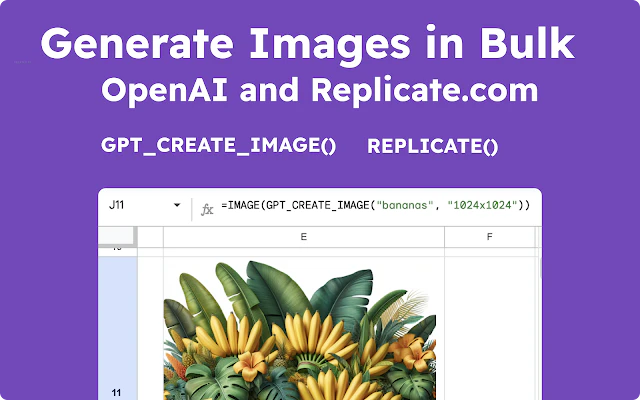Image resolution: width=640 pixels, height=400 pixels.
Task: Select row 11 header
Action: click(x=117, y=392)
